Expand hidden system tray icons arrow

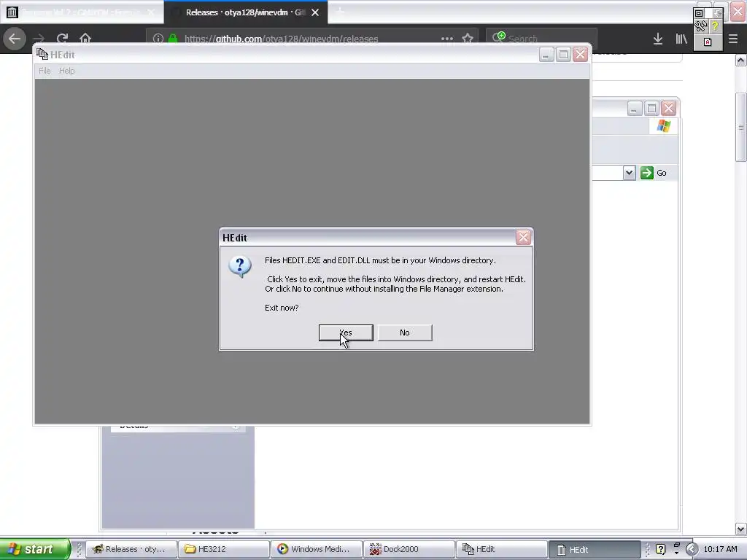tap(692, 550)
